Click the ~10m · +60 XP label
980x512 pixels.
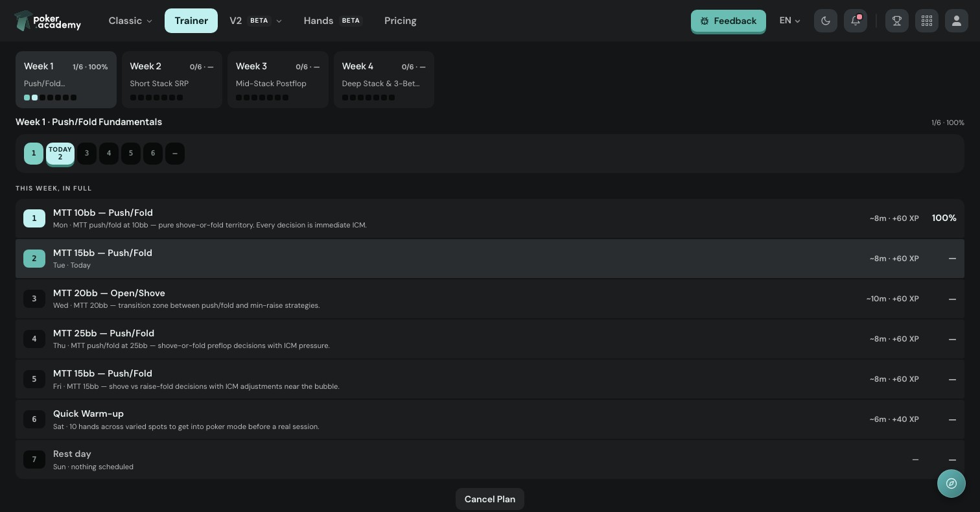pyautogui.click(x=892, y=299)
